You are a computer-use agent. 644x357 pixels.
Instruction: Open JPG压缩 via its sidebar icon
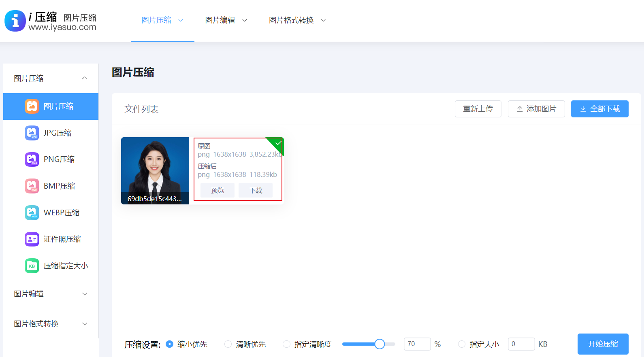(32, 133)
